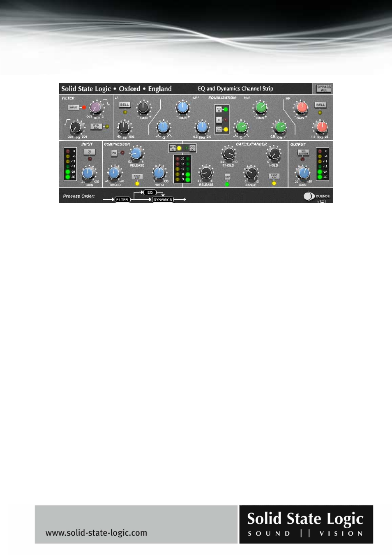Click the LF GAIN knob
This screenshot has width=392, height=555.
coord(143,107)
